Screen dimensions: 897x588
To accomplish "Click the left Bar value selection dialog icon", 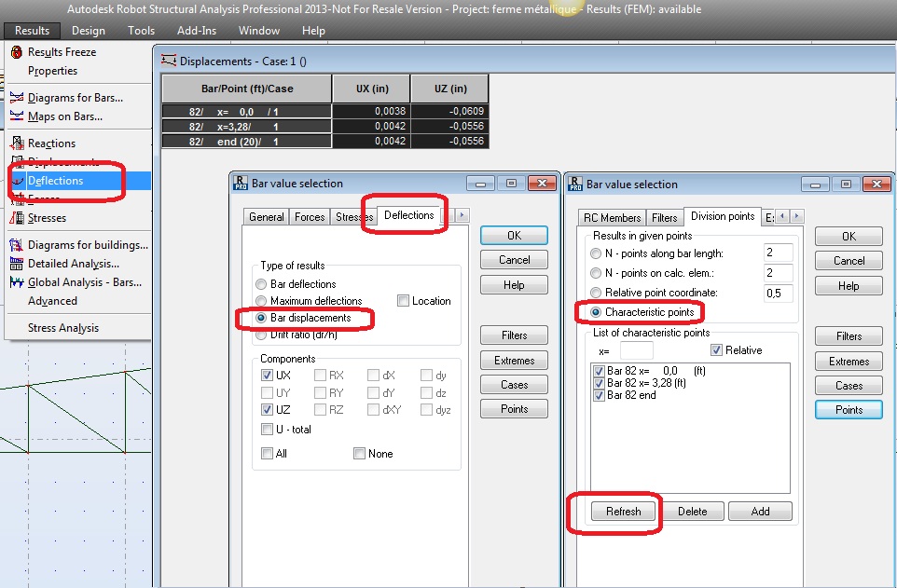I will 241,183.
